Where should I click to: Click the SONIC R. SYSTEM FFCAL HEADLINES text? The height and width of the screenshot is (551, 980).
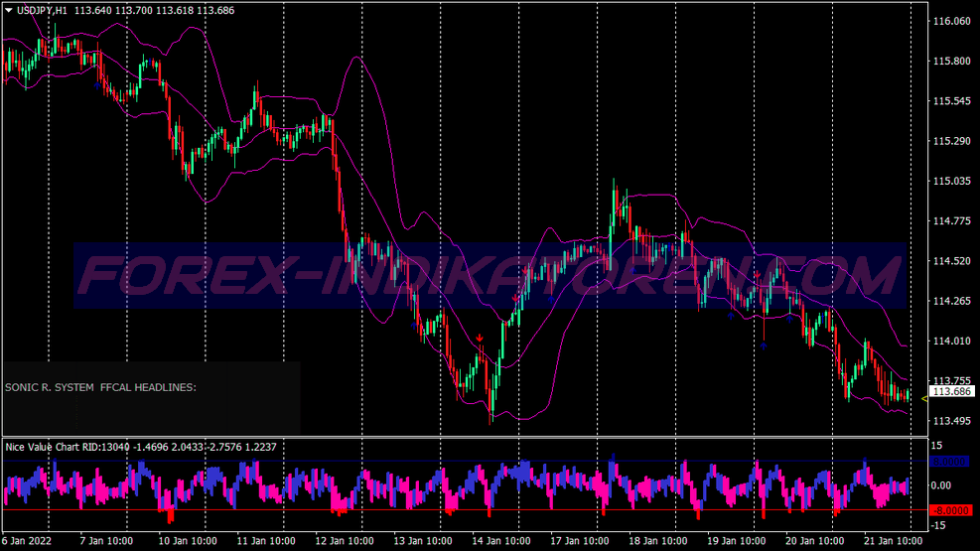click(x=100, y=387)
